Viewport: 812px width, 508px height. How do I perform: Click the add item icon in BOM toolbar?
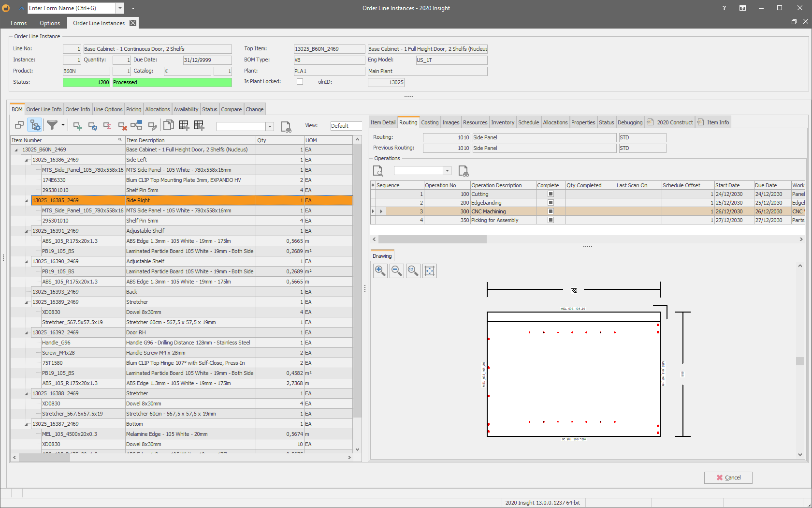tap(77, 126)
